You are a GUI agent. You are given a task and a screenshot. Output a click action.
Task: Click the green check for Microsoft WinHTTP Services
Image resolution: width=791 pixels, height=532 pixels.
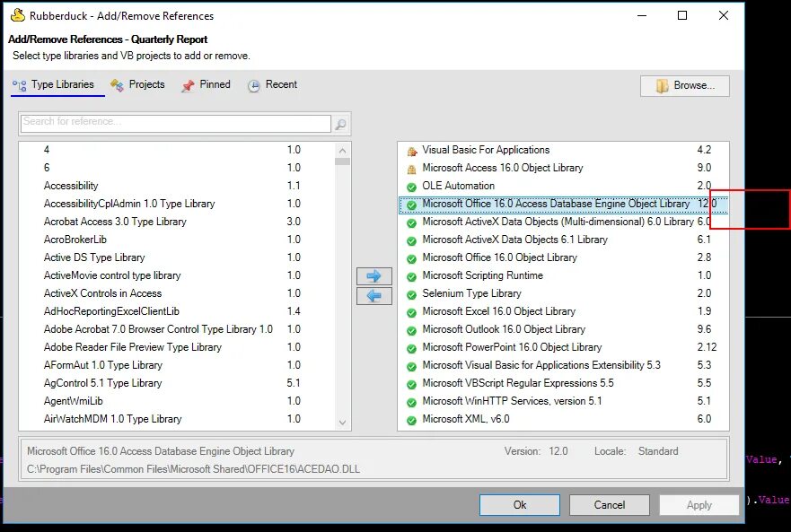[411, 403]
